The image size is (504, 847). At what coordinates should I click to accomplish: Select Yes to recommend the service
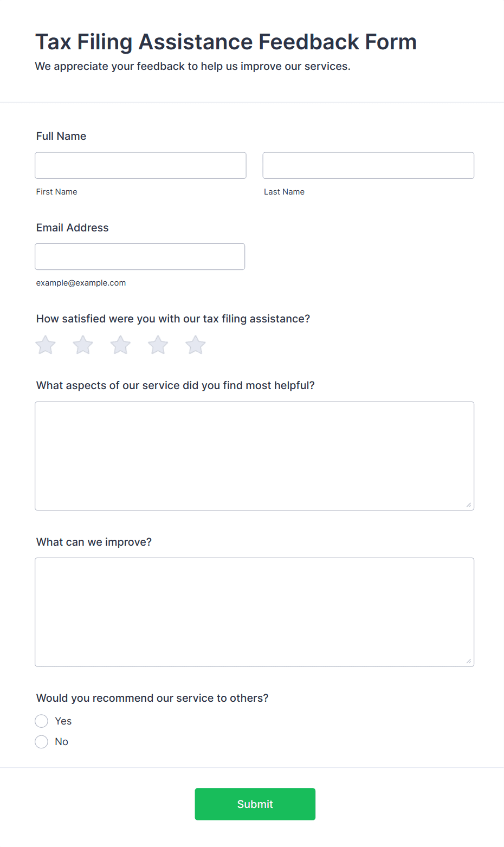(42, 721)
